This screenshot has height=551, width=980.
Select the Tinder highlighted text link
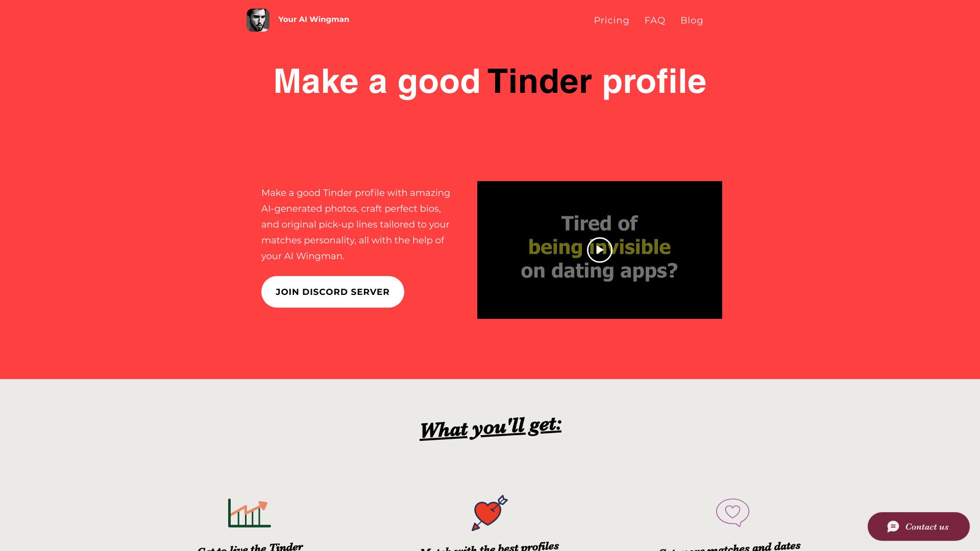click(x=538, y=80)
